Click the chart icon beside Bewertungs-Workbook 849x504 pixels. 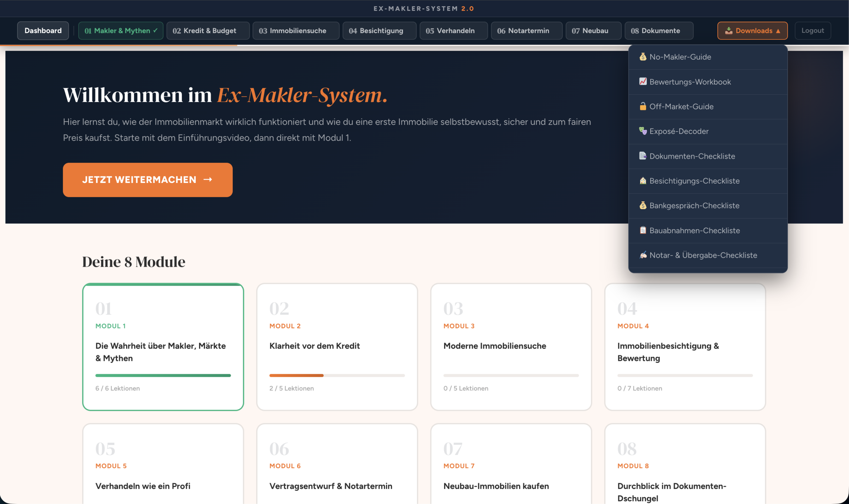643,82
